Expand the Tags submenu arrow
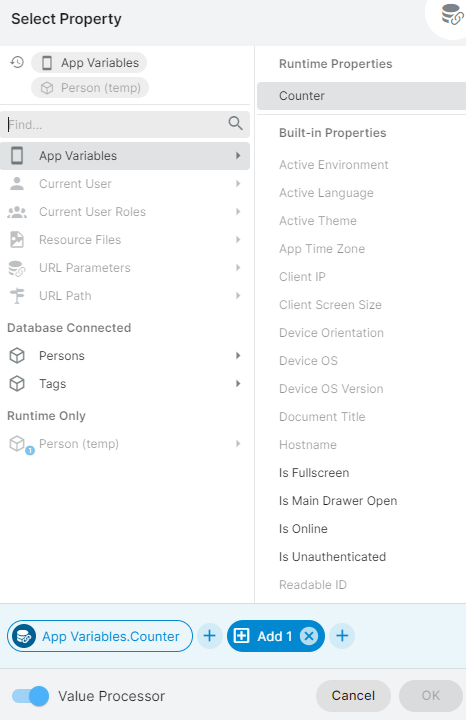The image size is (466, 720). 238,383
